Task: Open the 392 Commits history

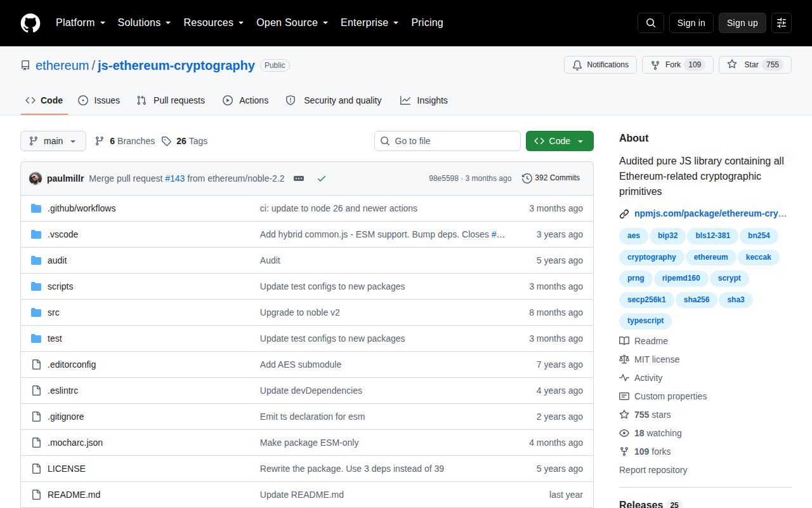Action: click(551, 178)
